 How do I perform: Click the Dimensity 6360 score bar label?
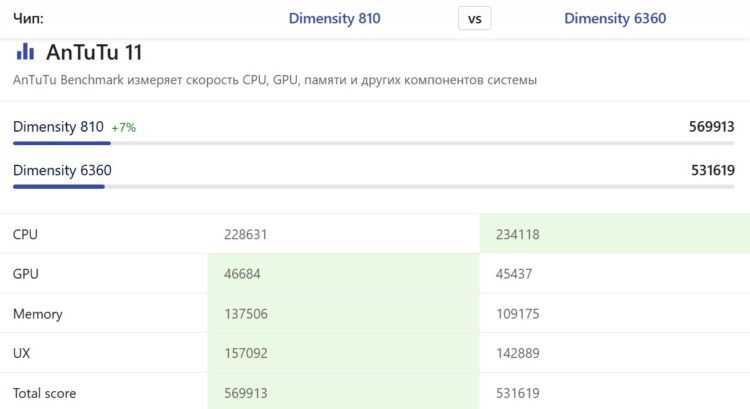[x=62, y=170]
